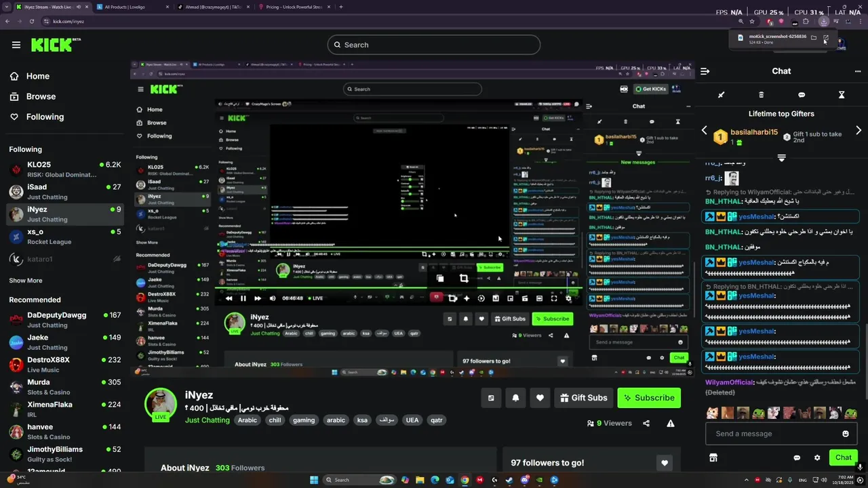Open the emoji picker in chat input

pyautogui.click(x=846, y=434)
